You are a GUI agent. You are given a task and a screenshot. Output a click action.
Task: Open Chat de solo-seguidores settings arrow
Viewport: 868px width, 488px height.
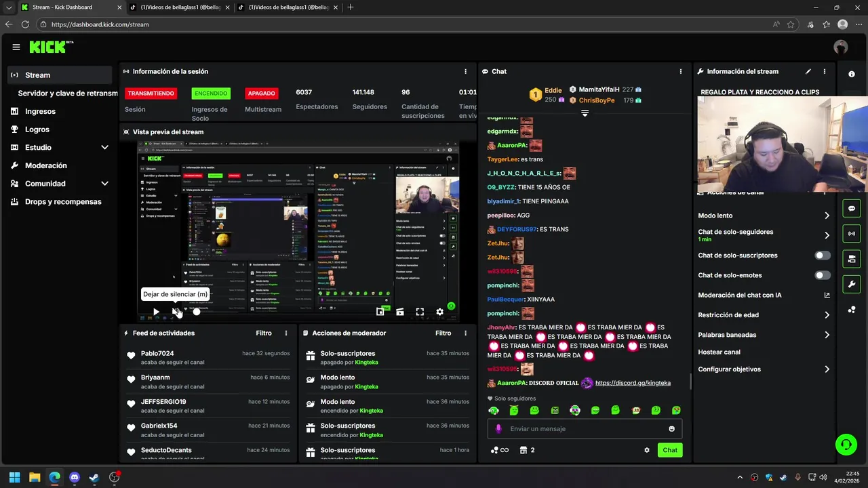click(827, 235)
